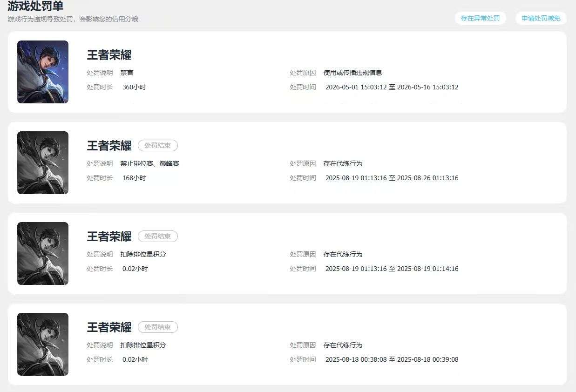
Task: Click the 处罚结束 badge in the 2025-08-18 card
Action: click(158, 327)
